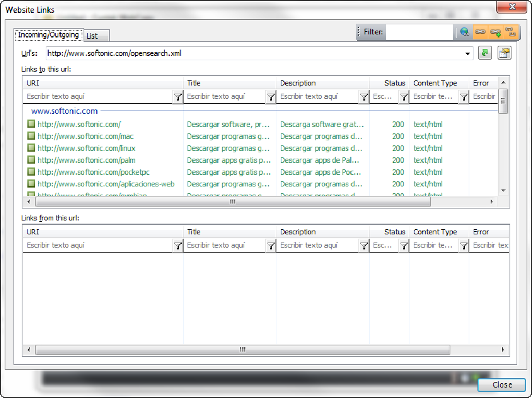532x398 pixels.
Task: Click Status filter funnel in Links from table
Action: pyautogui.click(x=404, y=246)
